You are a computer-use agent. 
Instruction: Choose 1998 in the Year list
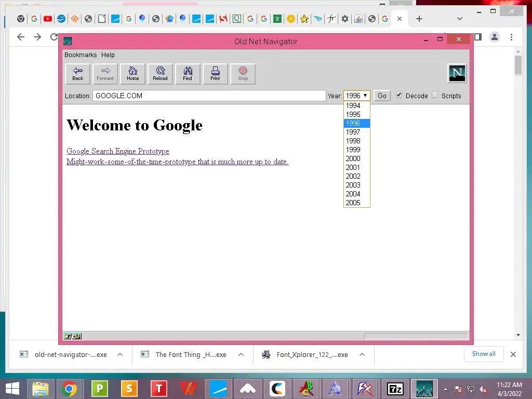pos(356,141)
